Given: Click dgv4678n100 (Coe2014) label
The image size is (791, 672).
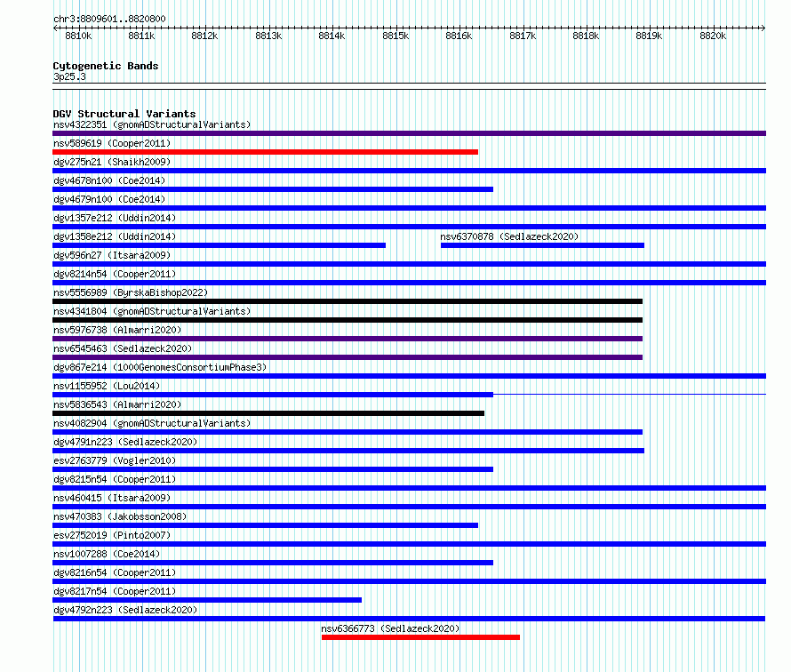Looking at the screenshot, I should click(109, 180).
